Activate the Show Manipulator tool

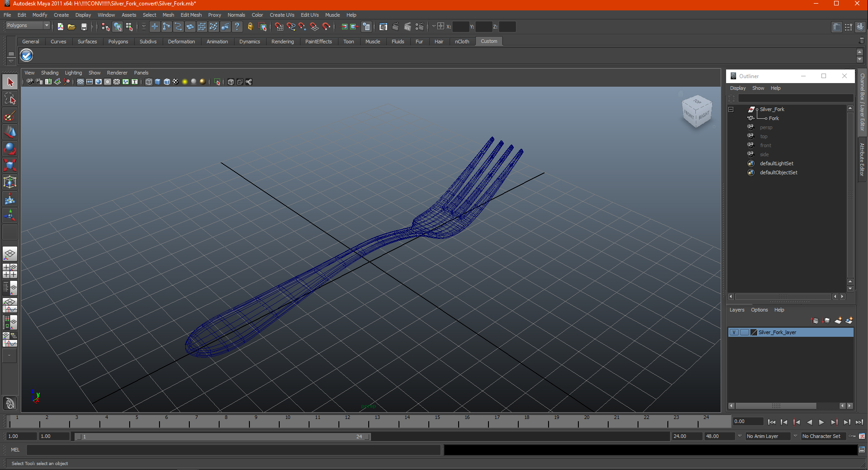[10, 215]
